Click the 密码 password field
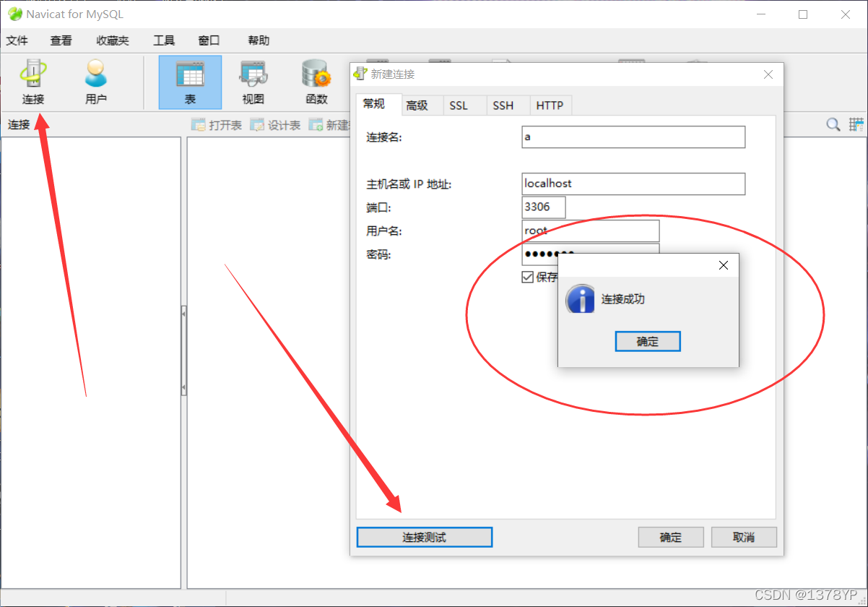This screenshot has width=868, height=607. [x=591, y=254]
